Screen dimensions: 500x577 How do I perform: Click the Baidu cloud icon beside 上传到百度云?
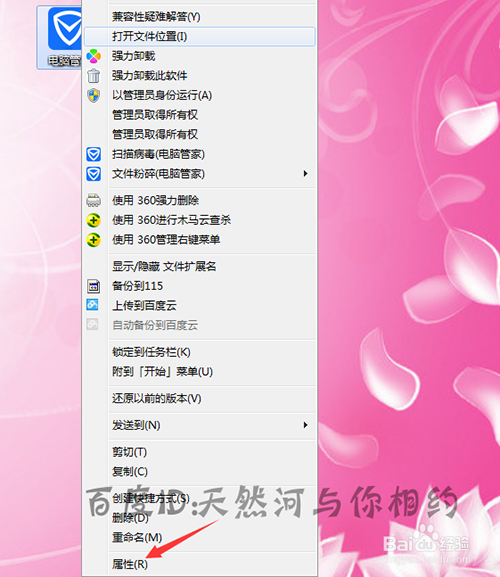click(x=92, y=305)
